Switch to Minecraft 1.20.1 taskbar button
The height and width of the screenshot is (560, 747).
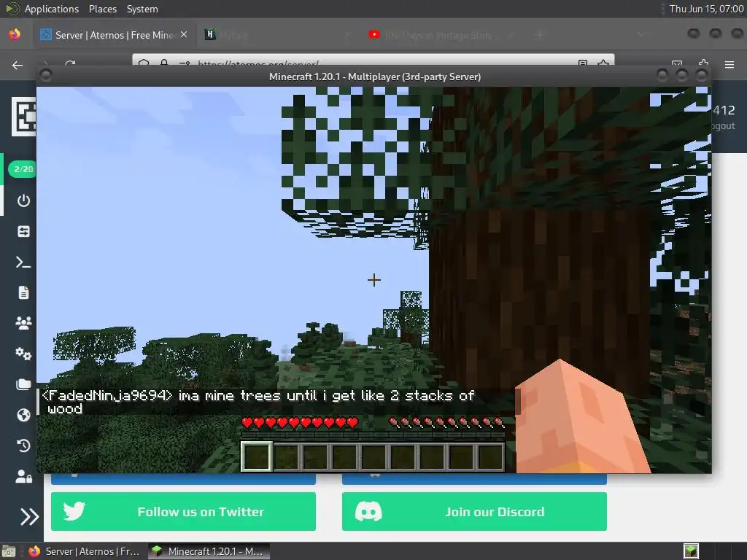click(209, 551)
